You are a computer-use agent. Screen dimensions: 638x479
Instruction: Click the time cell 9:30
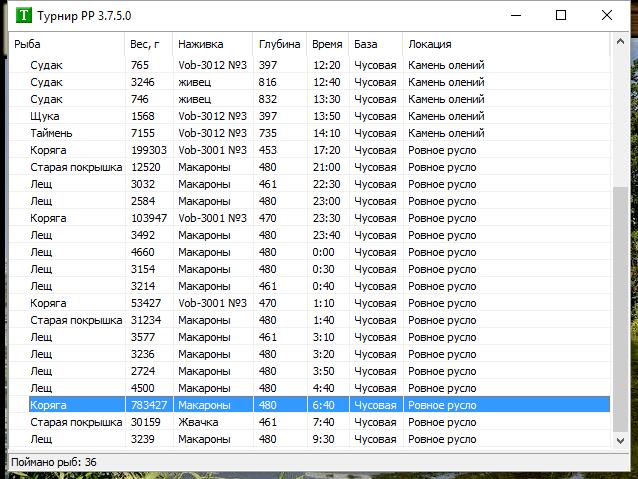point(323,440)
